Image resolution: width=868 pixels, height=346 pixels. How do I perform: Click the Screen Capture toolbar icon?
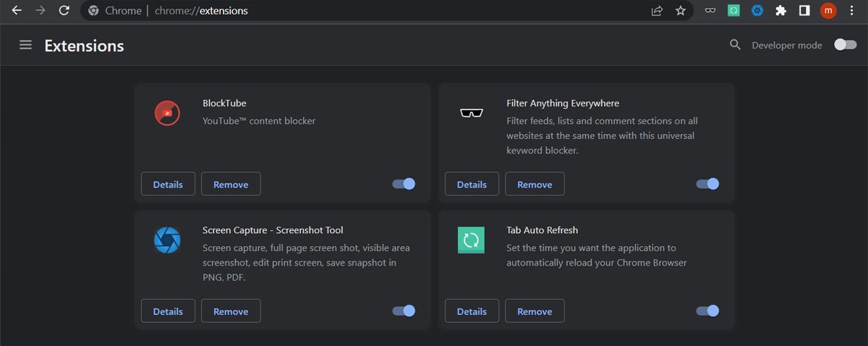[757, 11]
